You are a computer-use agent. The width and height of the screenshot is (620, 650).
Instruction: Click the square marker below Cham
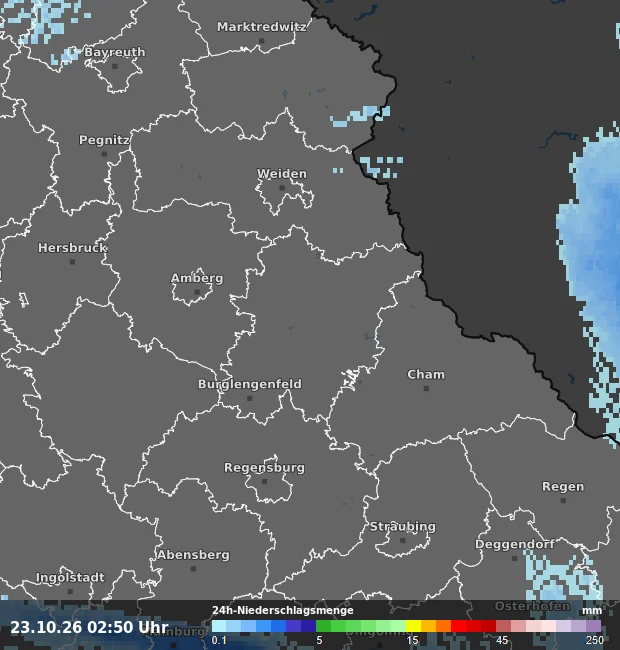pyautogui.click(x=426, y=388)
